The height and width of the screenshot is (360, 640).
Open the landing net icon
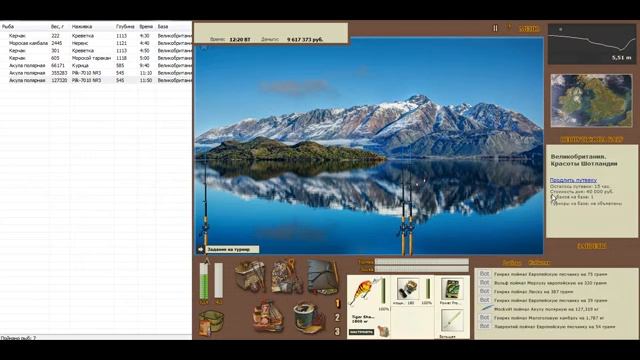(x=323, y=276)
